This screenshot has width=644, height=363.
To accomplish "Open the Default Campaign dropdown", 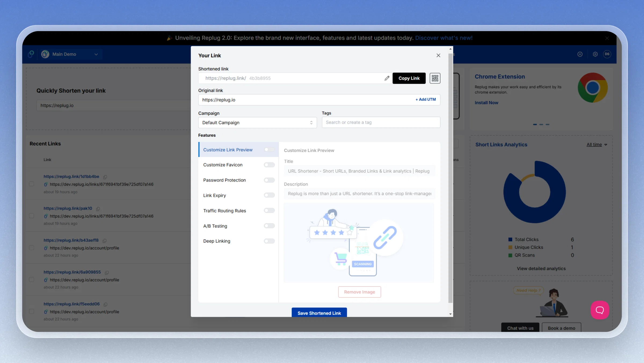I will [257, 123].
